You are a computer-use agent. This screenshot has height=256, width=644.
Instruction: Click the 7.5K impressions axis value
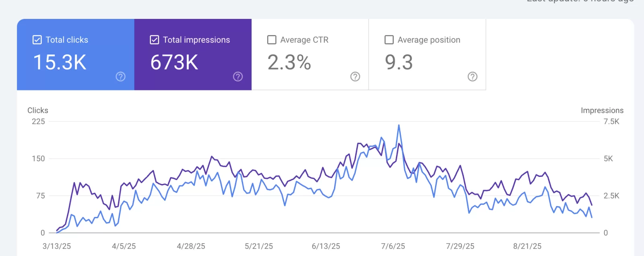tap(611, 121)
